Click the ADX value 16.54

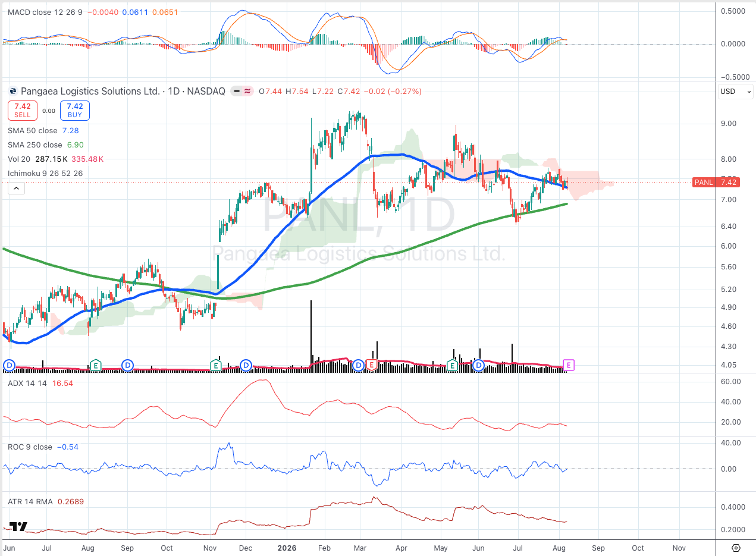click(x=62, y=384)
